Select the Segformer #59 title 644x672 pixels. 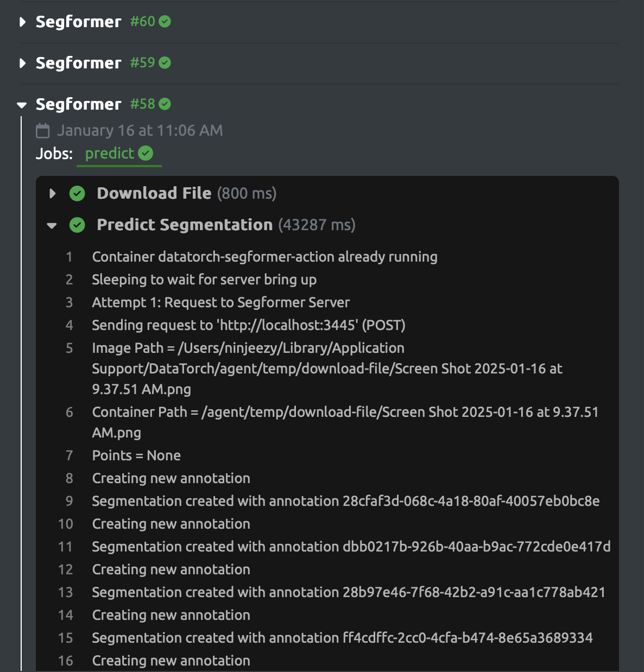[78, 63]
